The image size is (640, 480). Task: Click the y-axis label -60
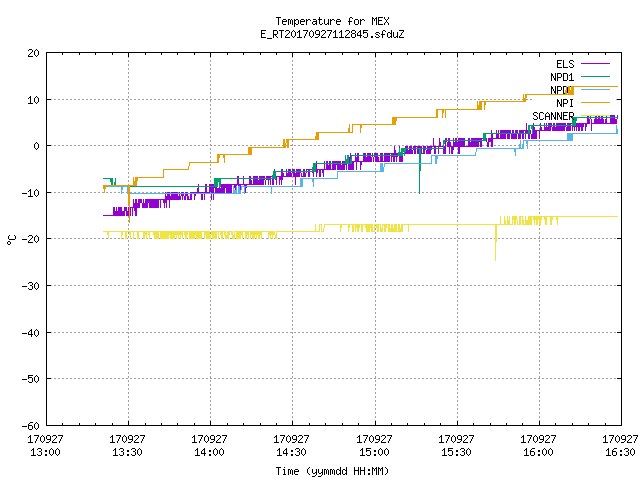point(31,426)
